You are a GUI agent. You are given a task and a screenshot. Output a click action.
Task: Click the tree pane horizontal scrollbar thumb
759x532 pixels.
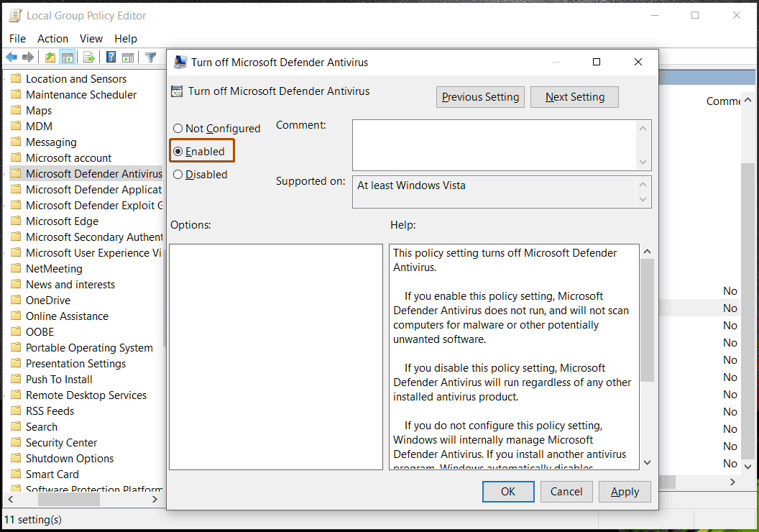coord(68,499)
